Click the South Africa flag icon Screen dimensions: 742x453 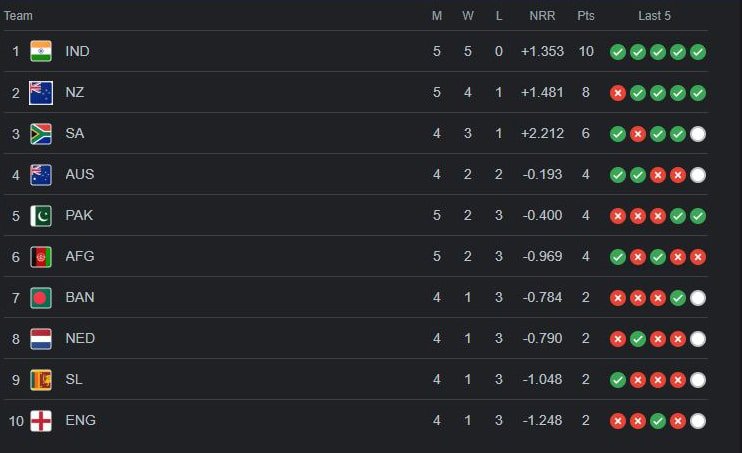[41, 133]
